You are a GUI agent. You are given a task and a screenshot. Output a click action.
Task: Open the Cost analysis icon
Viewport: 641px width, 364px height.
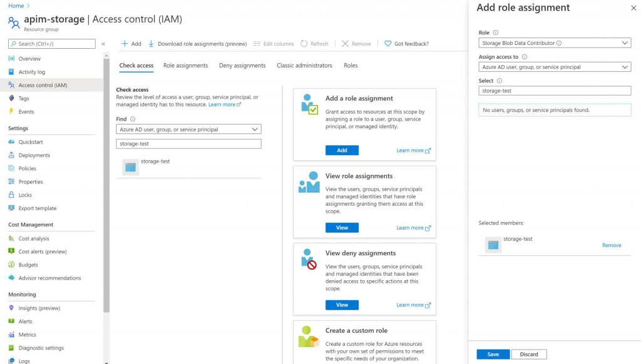(11, 238)
